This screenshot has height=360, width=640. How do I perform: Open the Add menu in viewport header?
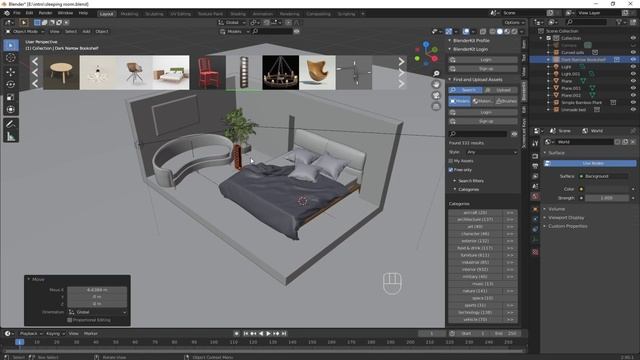[86, 31]
